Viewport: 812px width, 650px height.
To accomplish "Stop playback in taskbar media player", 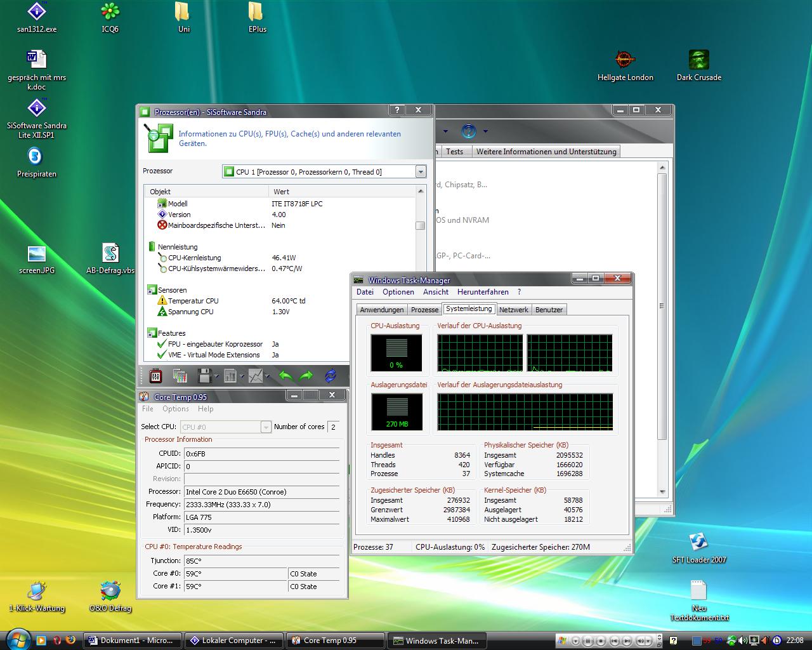I will pos(601,640).
